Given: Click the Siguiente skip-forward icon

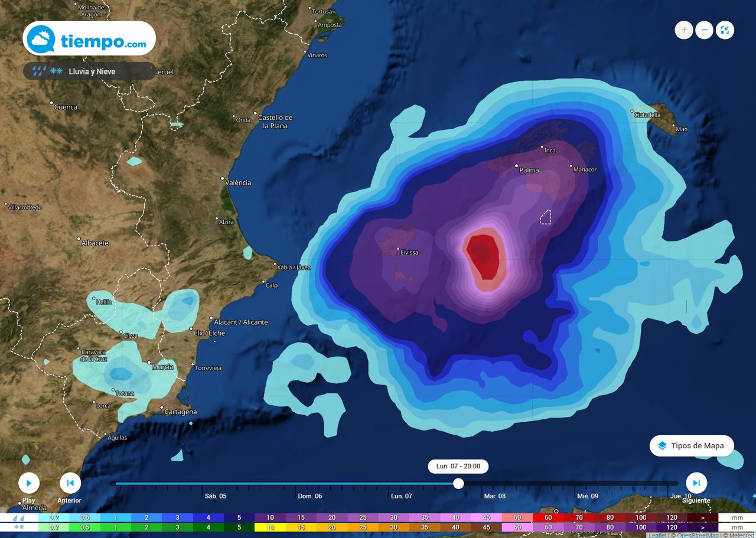Looking at the screenshot, I should (x=696, y=482).
